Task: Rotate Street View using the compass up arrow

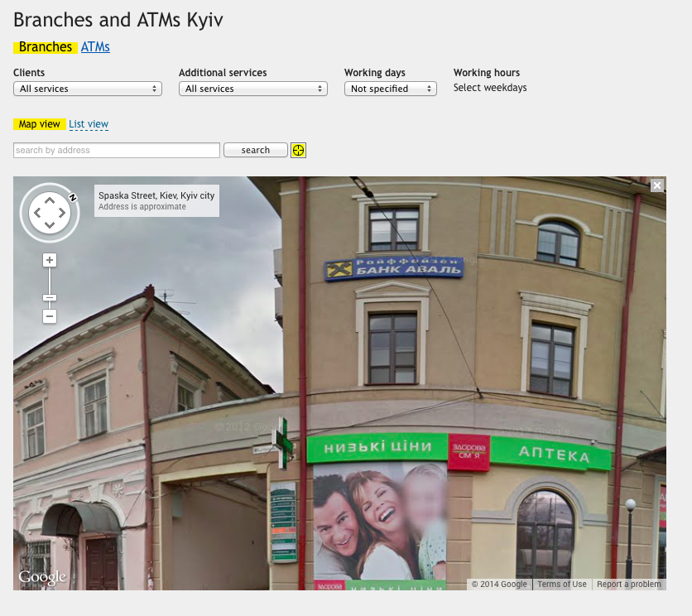Action: 50,200
